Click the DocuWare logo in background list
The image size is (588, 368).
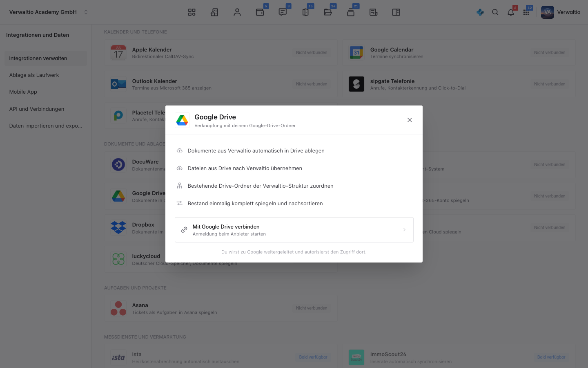coord(118,165)
